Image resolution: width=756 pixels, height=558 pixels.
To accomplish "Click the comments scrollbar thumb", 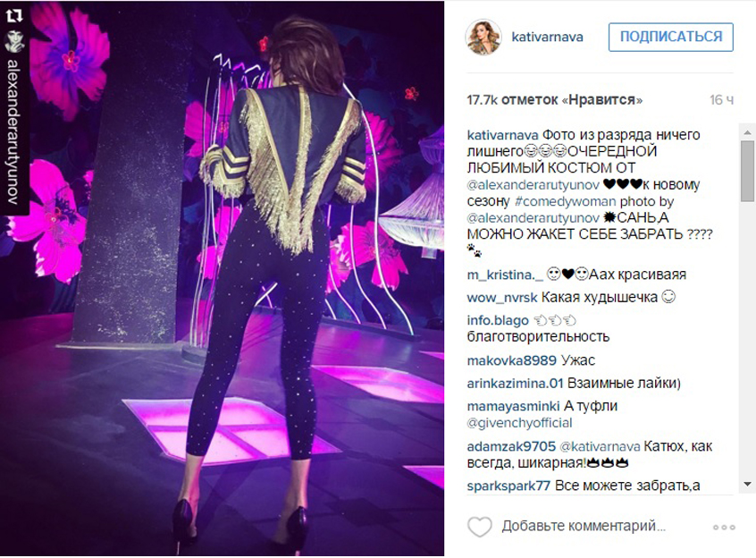I will coord(747,171).
